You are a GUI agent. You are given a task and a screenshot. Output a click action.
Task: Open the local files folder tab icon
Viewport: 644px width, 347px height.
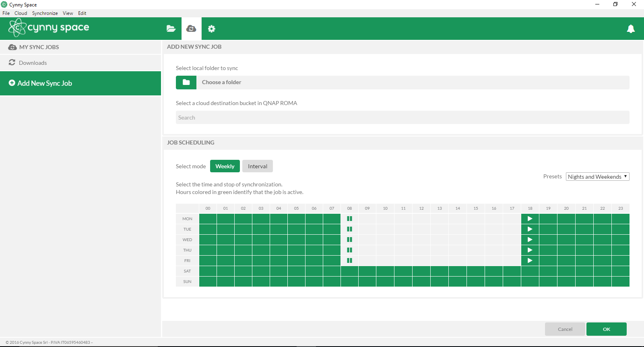(x=171, y=29)
